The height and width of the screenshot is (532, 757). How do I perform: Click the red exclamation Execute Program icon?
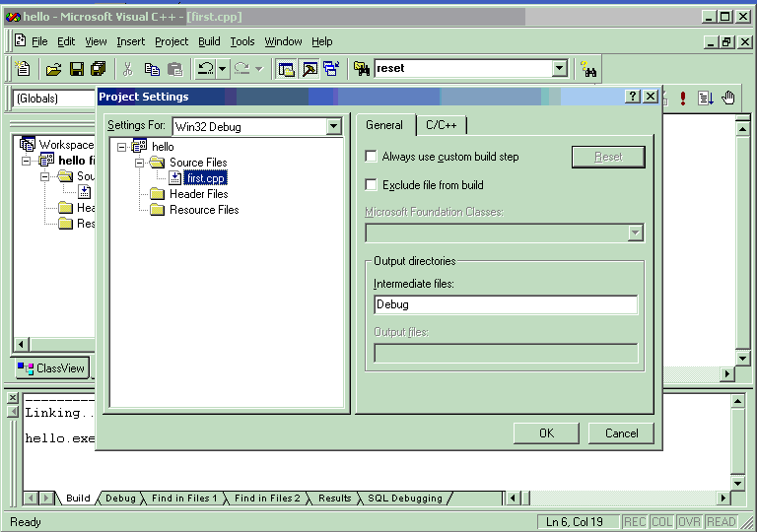pyautogui.click(x=683, y=99)
